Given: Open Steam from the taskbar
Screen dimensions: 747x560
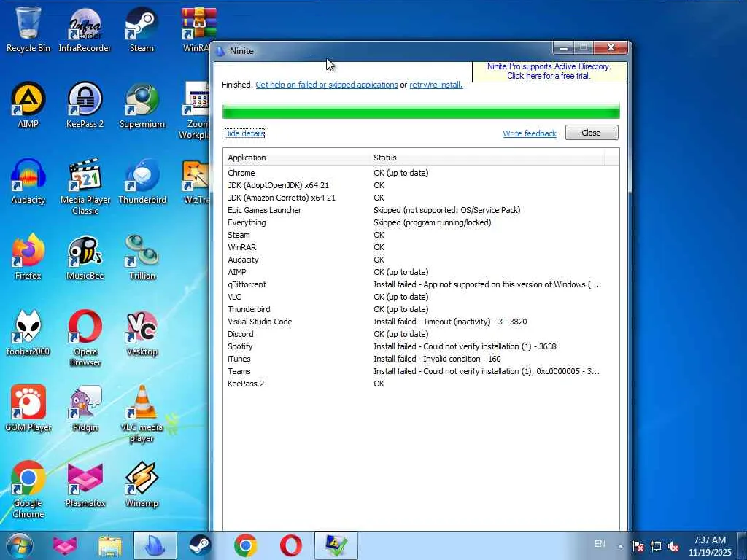Looking at the screenshot, I should [200, 545].
